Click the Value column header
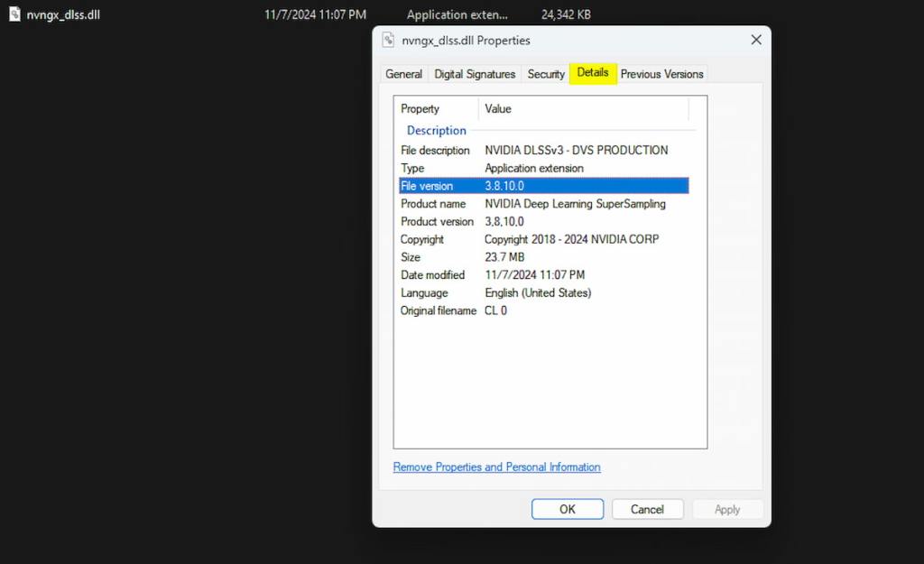924x564 pixels. (498, 109)
